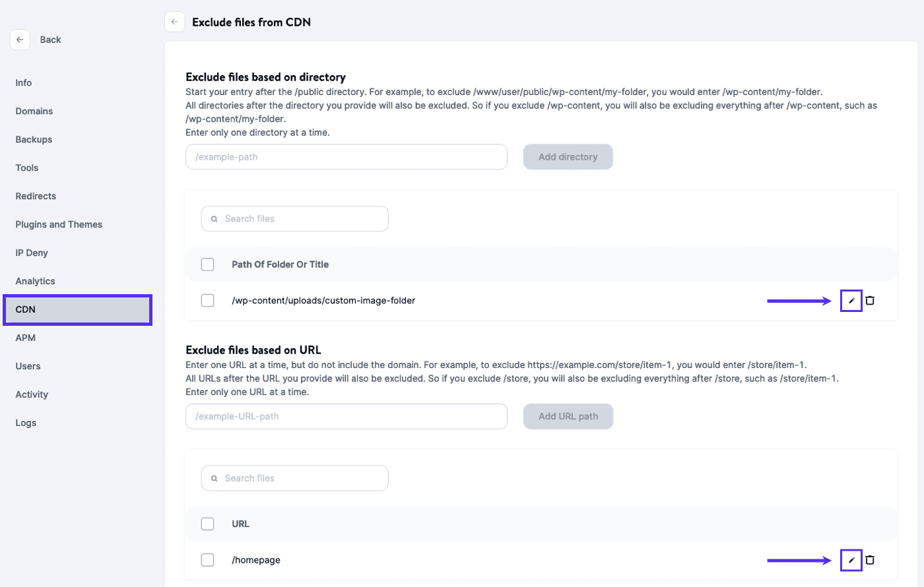Edit the custom-image-folder directory entry

[851, 301]
